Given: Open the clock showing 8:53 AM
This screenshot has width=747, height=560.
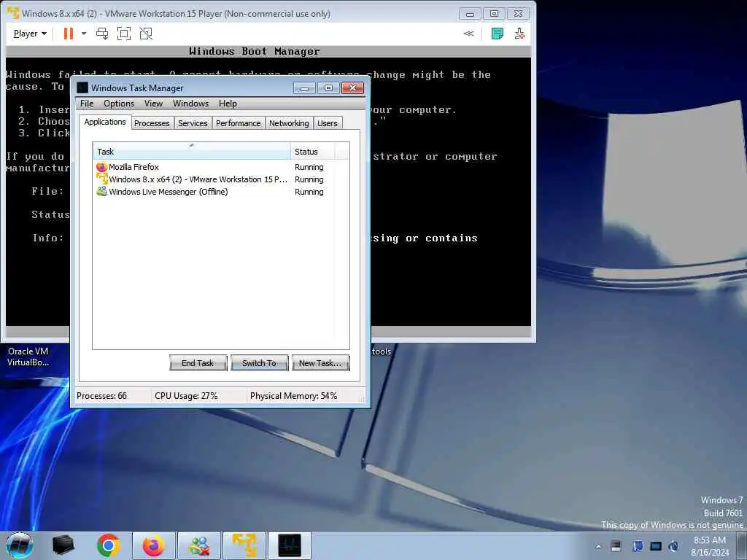Looking at the screenshot, I should (709, 546).
